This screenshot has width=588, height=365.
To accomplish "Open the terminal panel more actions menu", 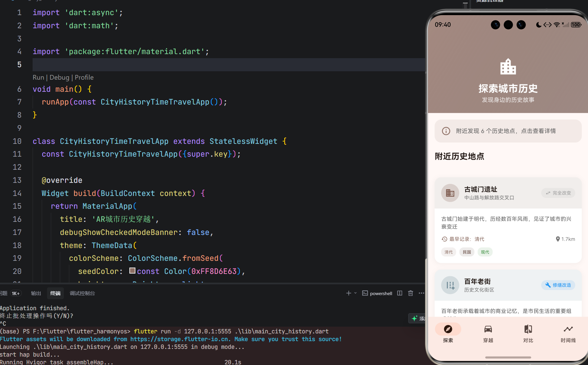I will [421, 293].
